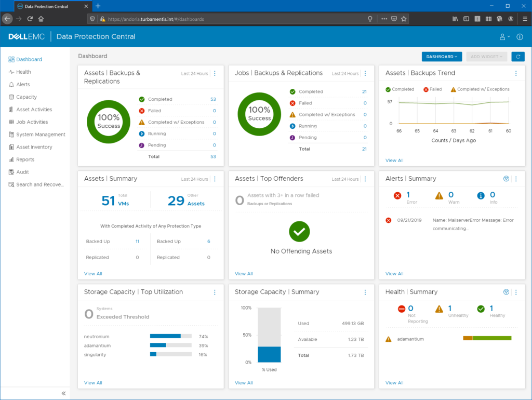Click the filter icon in Alerts Summary

pyautogui.click(x=506, y=179)
